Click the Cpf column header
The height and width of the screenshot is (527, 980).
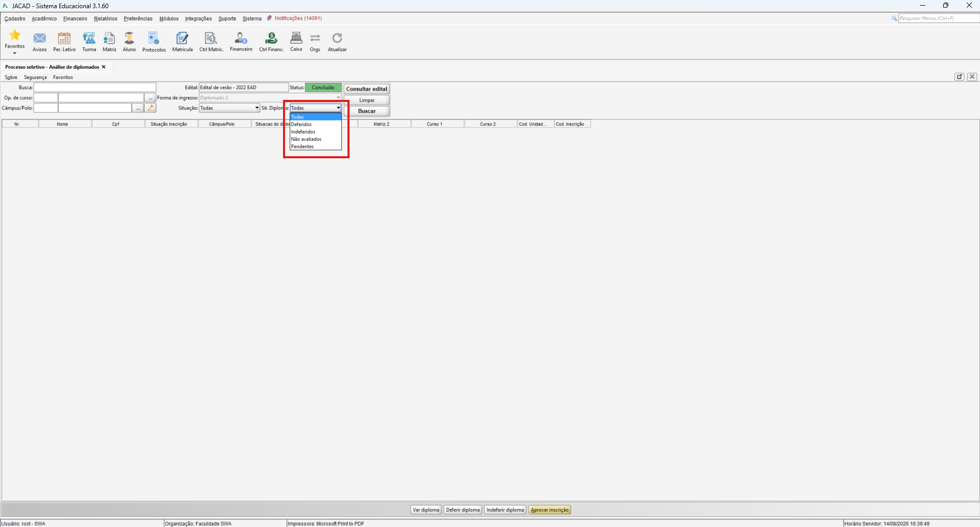tap(118, 124)
